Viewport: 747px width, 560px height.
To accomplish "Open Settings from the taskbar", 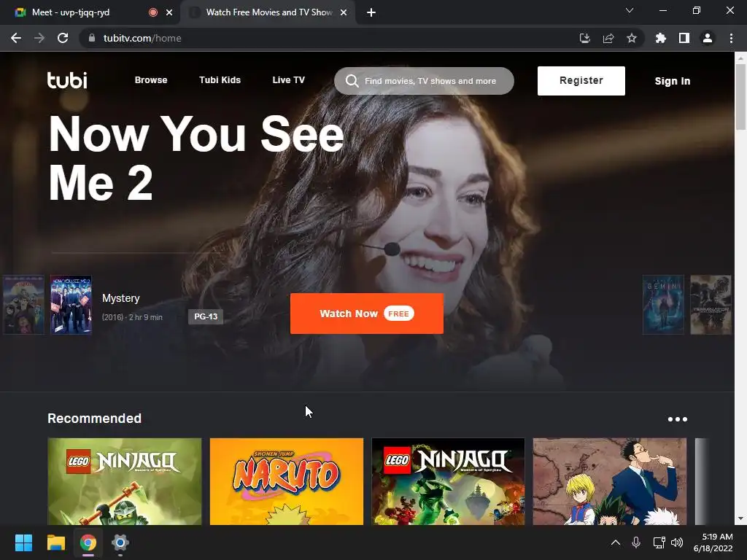I will coord(120,542).
